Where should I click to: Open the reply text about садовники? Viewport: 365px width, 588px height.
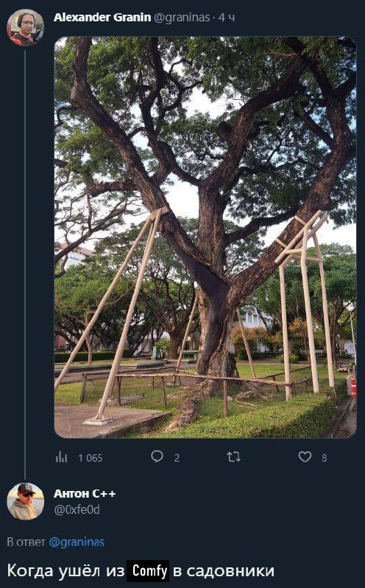pyautogui.click(x=141, y=571)
